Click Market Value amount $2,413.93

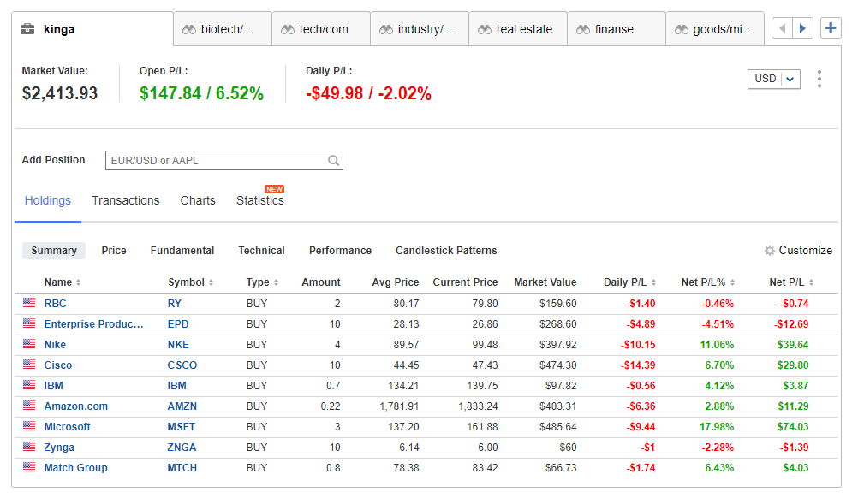pyautogui.click(x=59, y=93)
